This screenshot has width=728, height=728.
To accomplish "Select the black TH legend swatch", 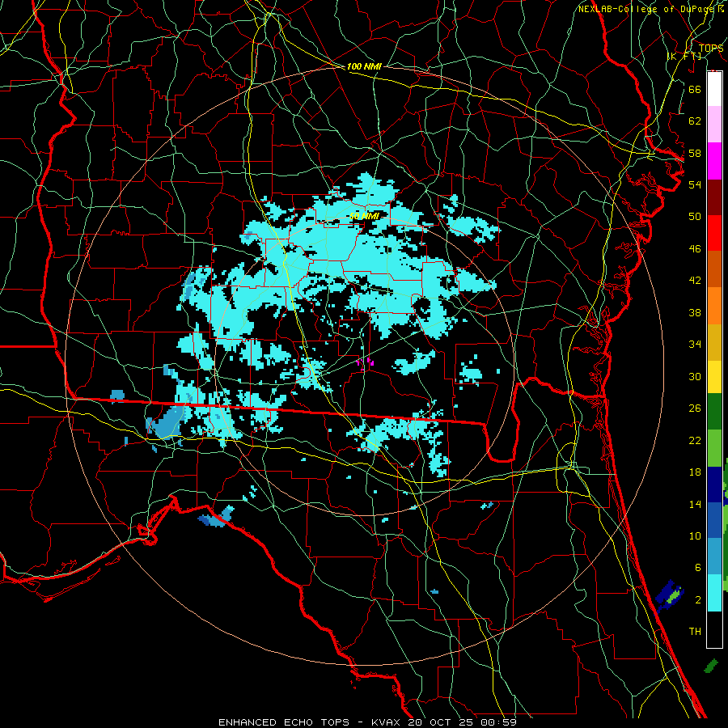I will pos(714,629).
